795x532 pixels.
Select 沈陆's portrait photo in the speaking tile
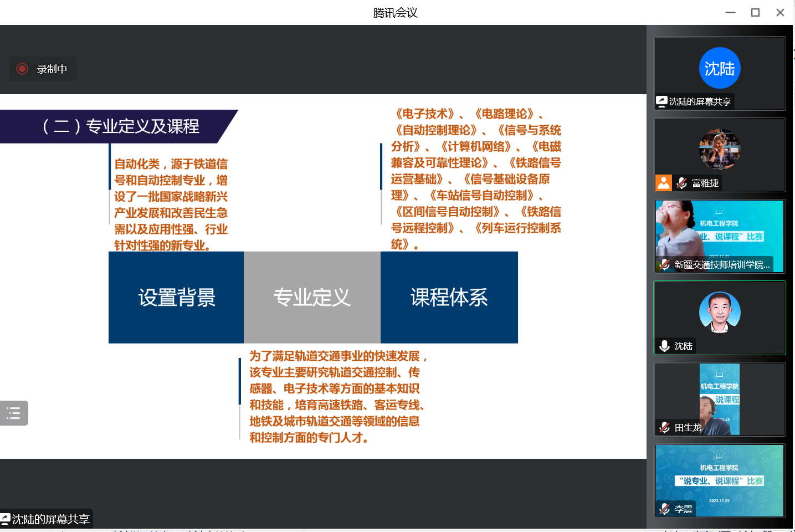pyautogui.click(x=719, y=312)
